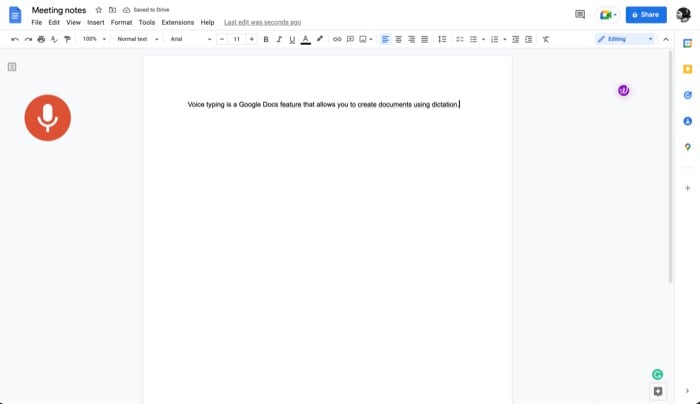Screen dimensions: 700x404
Task: Expand insert image options arrow
Action: (x=371, y=39)
